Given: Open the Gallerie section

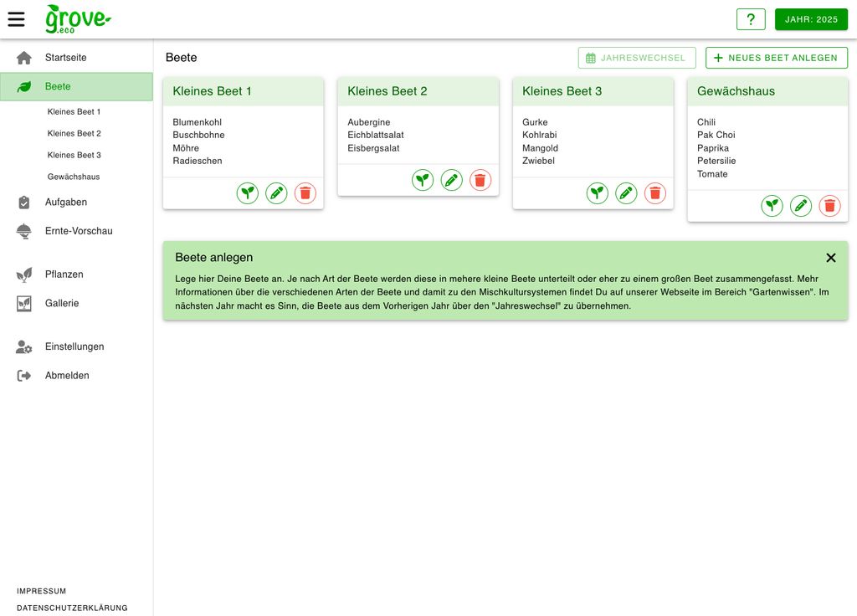Looking at the screenshot, I should [x=62, y=303].
